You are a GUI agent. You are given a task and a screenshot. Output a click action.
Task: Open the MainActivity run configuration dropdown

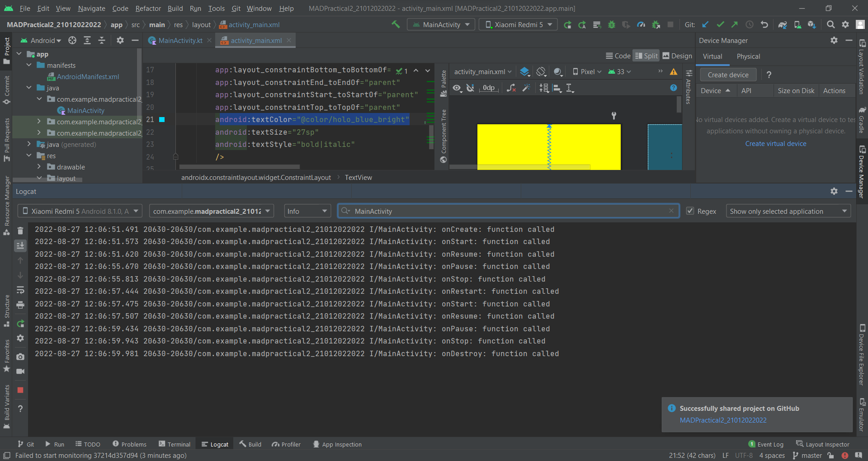pyautogui.click(x=441, y=24)
